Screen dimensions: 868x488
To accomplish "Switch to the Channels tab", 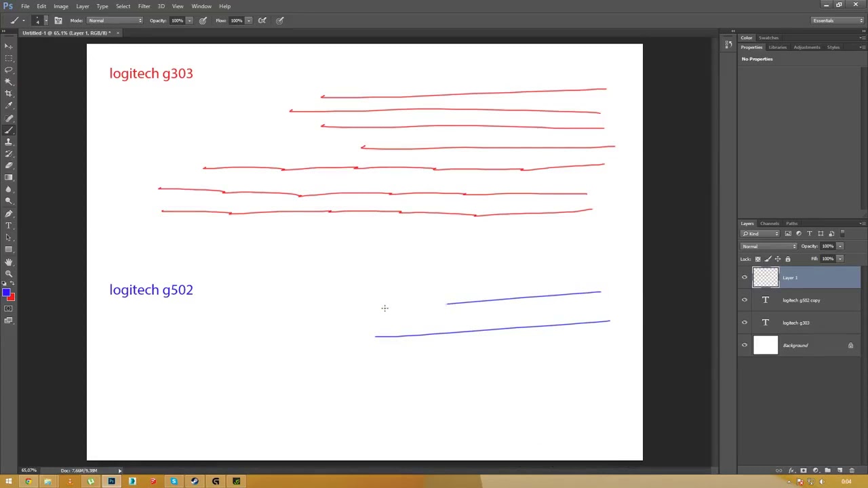I will pos(770,224).
